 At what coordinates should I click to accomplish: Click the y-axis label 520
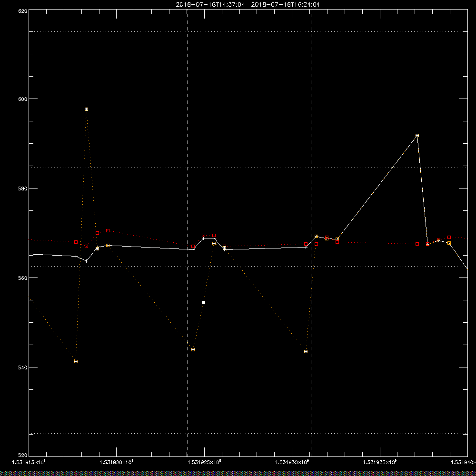(x=23, y=455)
